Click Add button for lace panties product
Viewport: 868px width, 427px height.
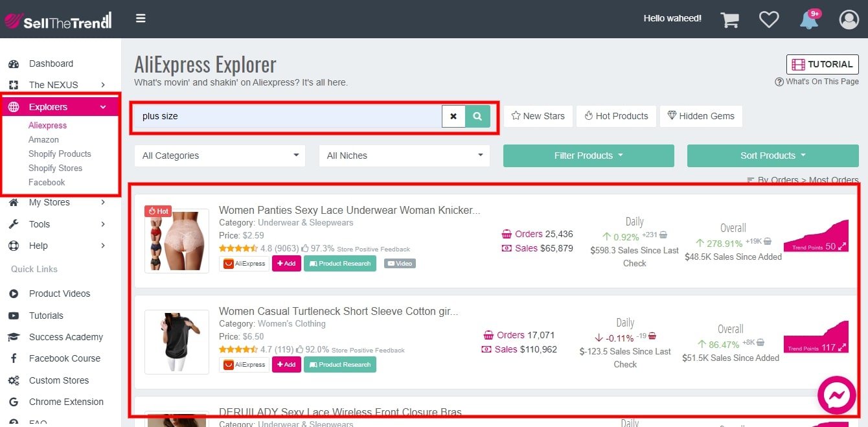click(x=286, y=264)
